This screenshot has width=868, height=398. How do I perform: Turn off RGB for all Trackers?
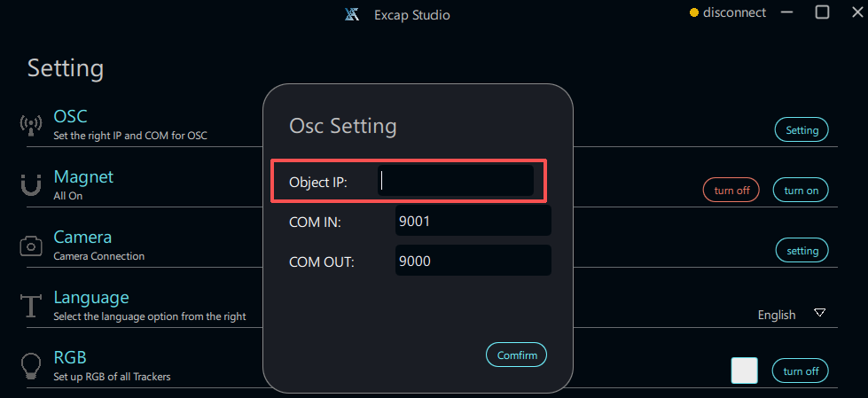(801, 371)
